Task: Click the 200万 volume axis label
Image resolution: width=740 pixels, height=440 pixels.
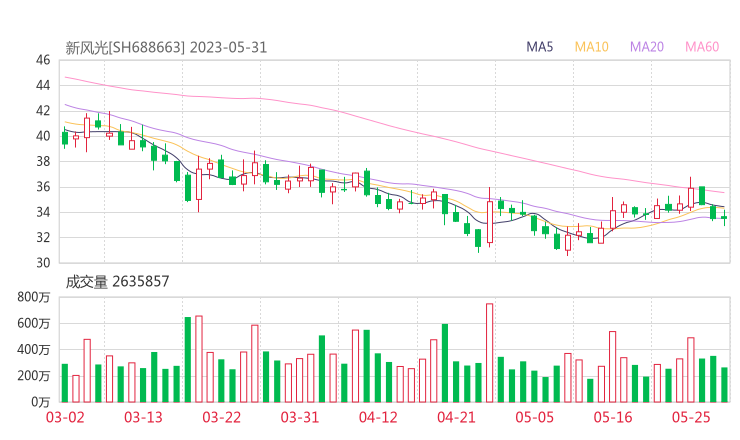Action: 34,376
